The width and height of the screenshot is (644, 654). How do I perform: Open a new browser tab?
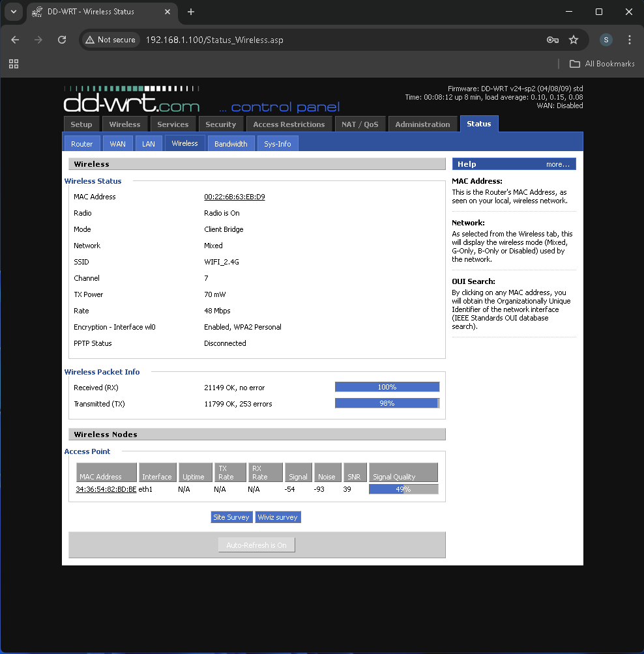[x=191, y=12]
